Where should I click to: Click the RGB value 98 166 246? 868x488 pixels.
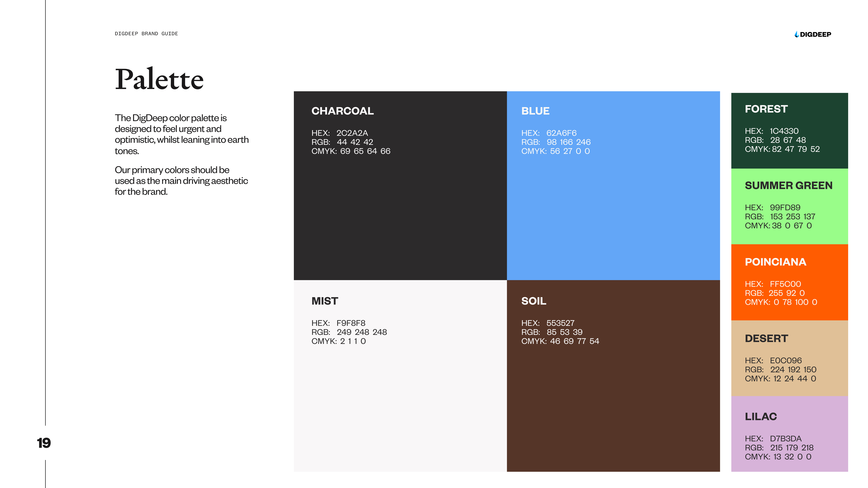click(569, 142)
